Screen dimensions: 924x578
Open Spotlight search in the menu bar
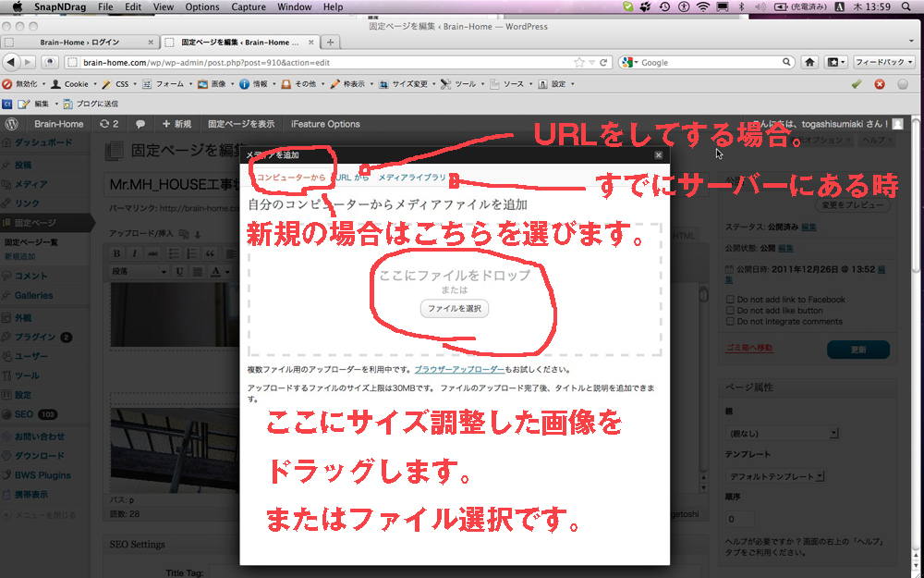coord(906,7)
